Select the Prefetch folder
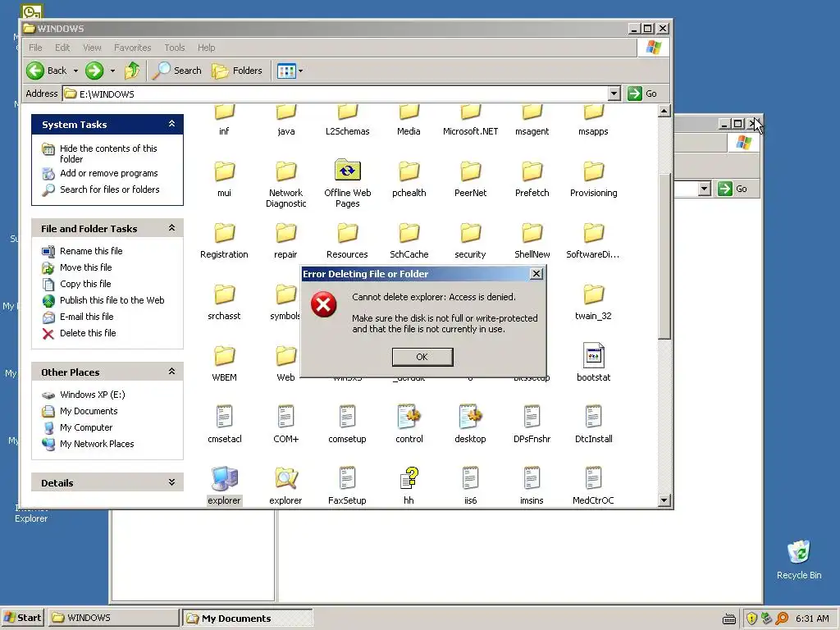 click(x=532, y=178)
